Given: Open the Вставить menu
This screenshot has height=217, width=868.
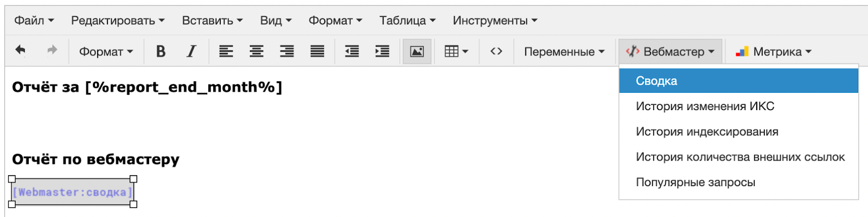Looking at the screenshot, I should tap(212, 21).
